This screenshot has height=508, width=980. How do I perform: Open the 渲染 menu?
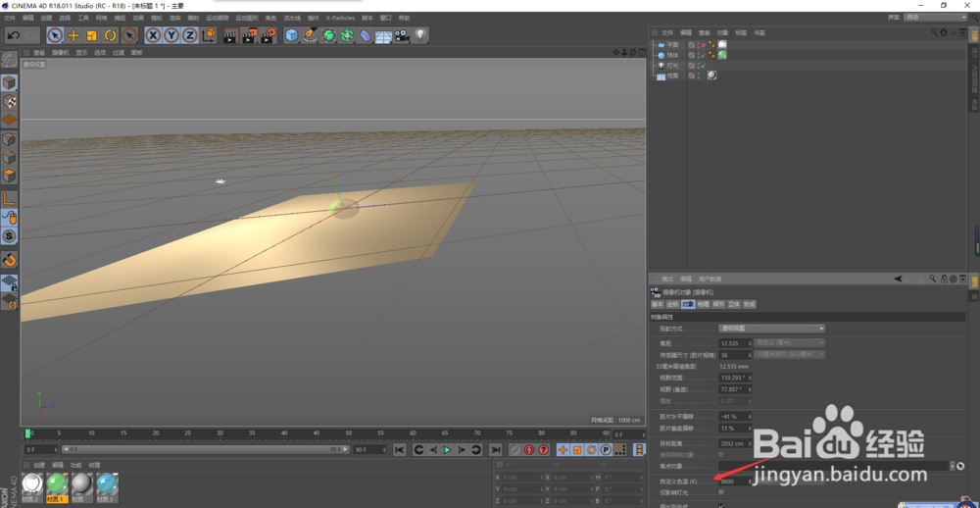coord(175,18)
